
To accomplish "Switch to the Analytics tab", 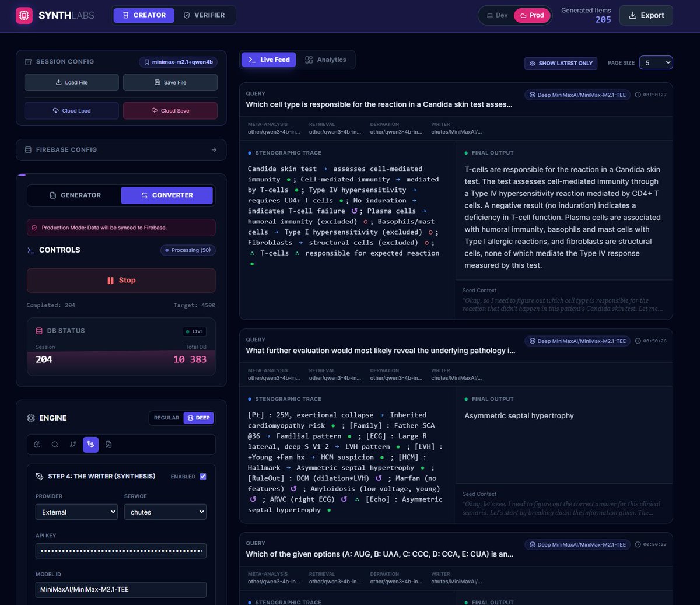I will coord(325,60).
